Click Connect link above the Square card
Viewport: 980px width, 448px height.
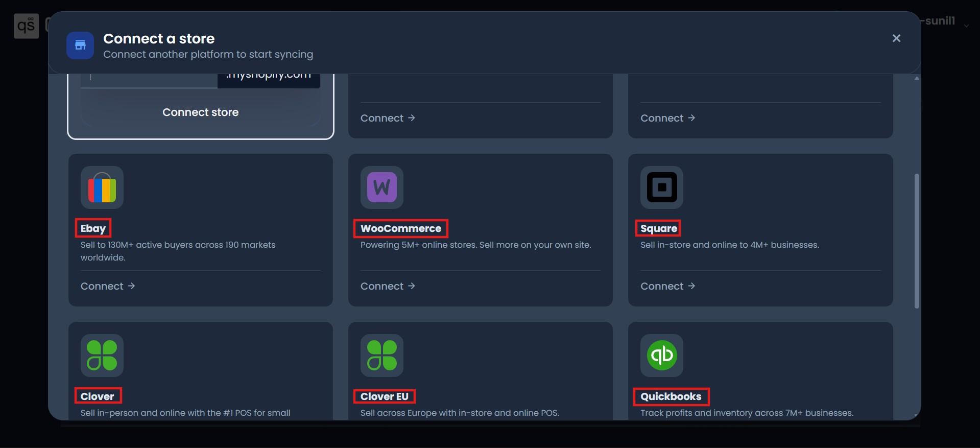tap(667, 118)
